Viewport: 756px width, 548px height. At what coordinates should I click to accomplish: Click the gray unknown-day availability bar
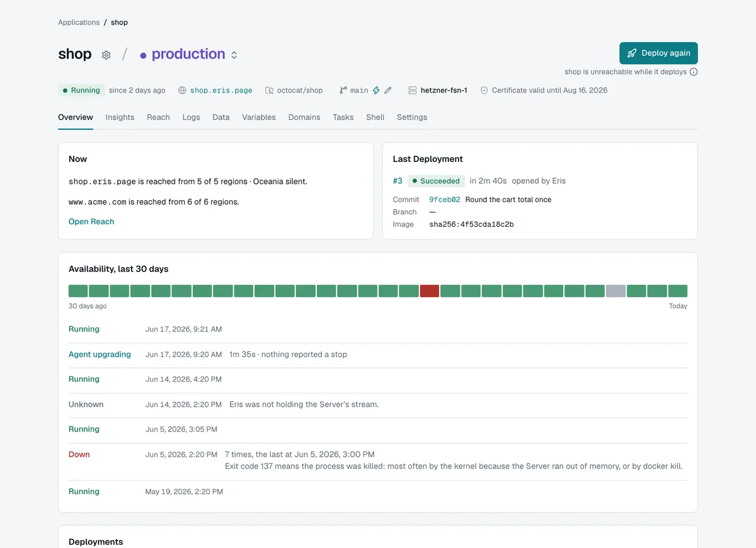pyautogui.click(x=616, y=291)
